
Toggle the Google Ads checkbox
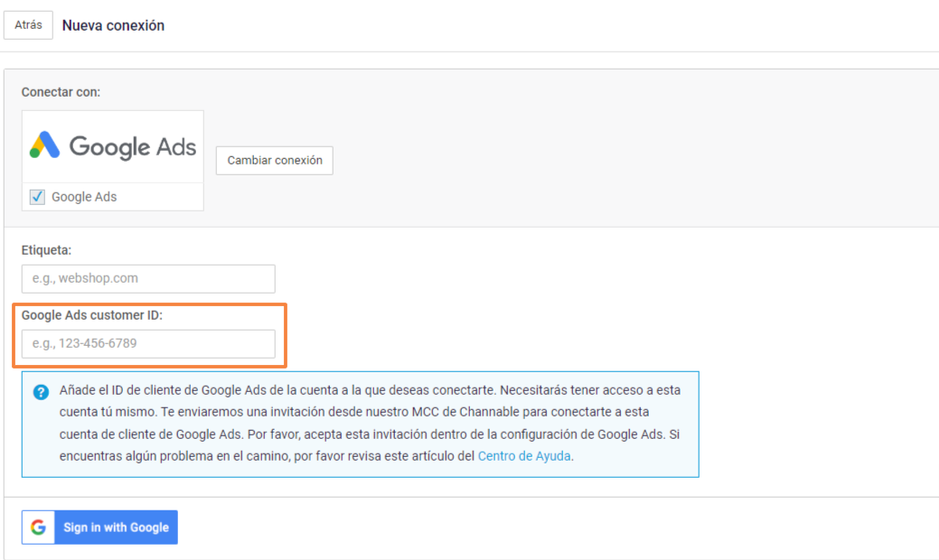37,197
